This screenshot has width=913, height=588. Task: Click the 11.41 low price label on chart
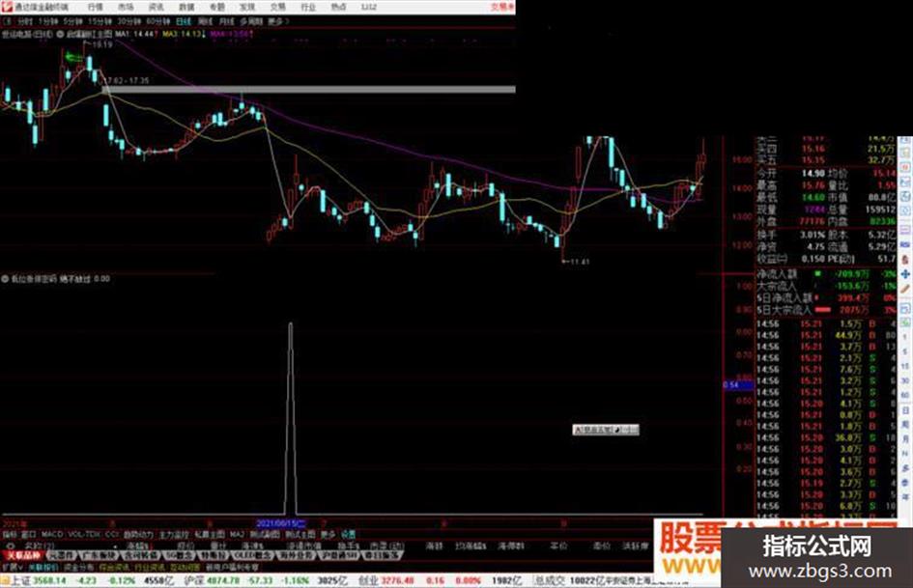coord(580,262)
